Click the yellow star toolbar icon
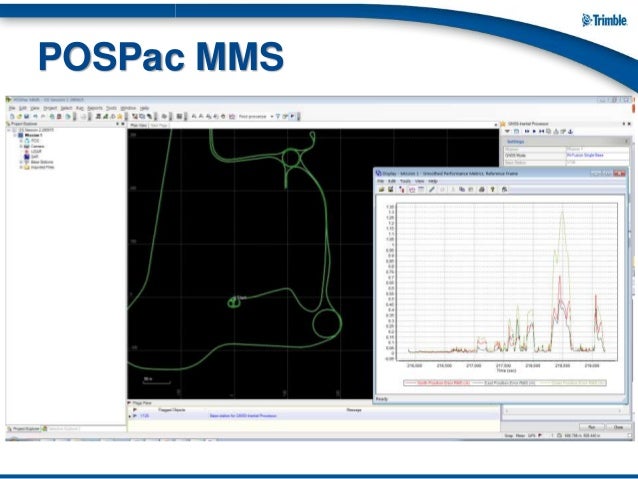 click(120, 116)
